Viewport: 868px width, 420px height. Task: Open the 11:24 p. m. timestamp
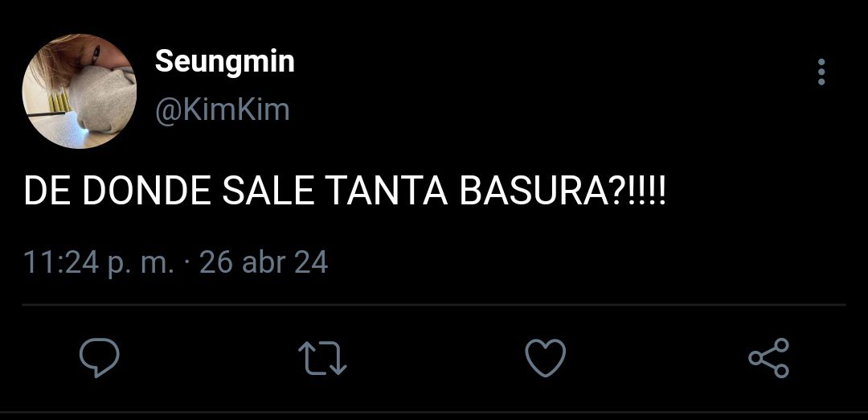99,263
